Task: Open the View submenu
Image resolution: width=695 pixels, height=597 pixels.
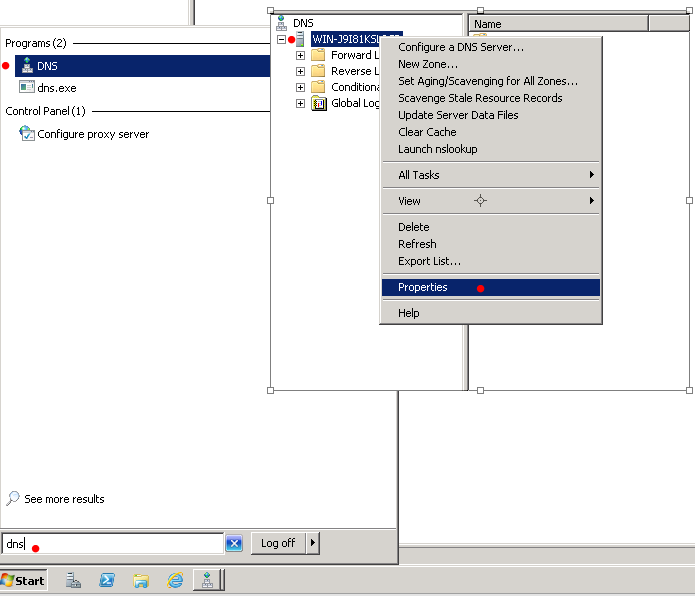Action: (491, 201)
